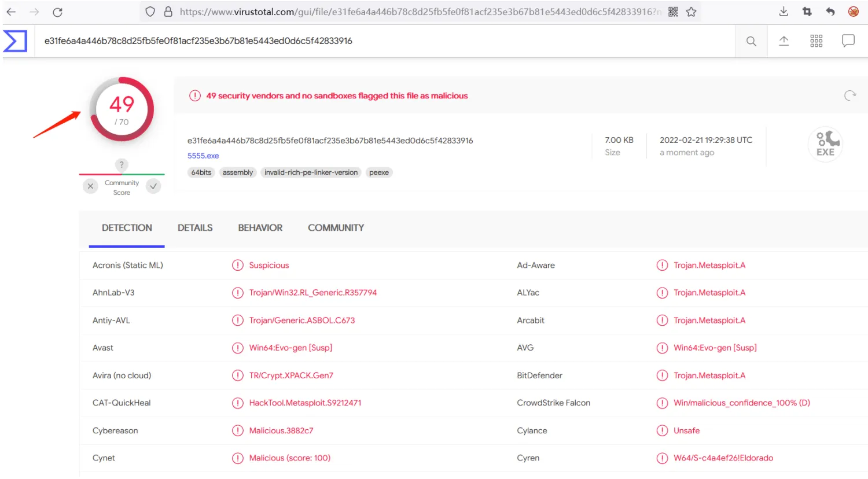868x479 pixels.
Task: Click the HackTool.Metasploit.S9212471 result
Action: 306,403
